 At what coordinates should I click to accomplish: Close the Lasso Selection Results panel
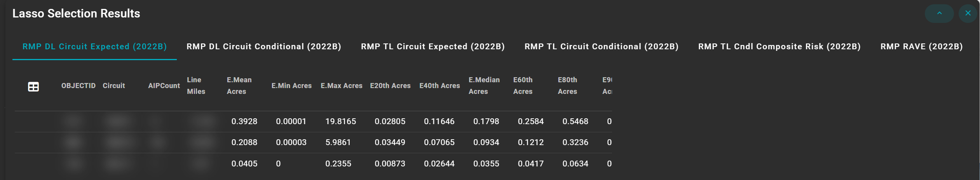[968, 14]
